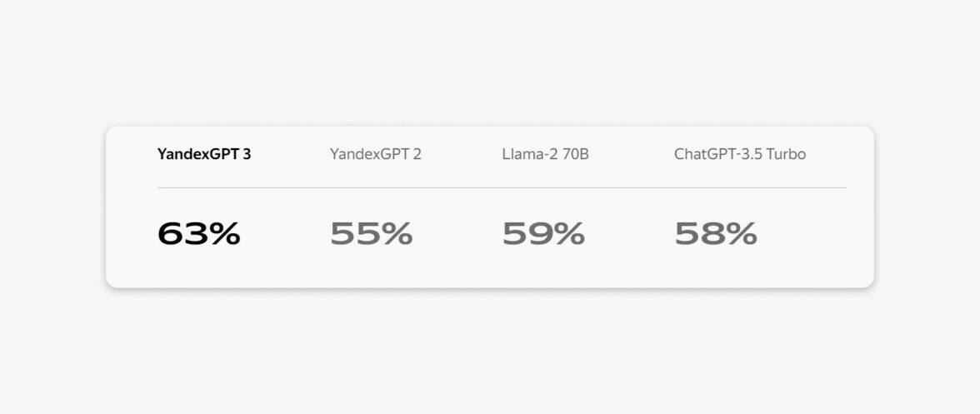Click the horizontal divider under model names
The height and width of the screenshot is (414, 980).
click(502, 188)
